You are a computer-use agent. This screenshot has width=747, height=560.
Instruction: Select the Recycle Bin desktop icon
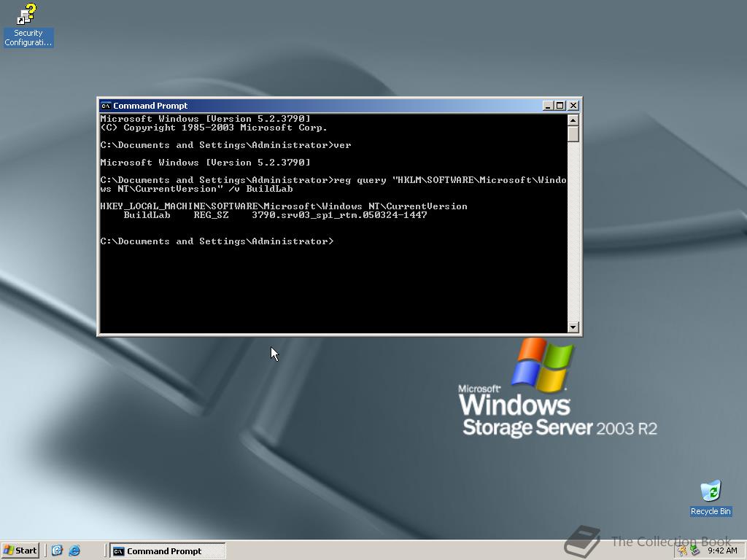[711, 497]
